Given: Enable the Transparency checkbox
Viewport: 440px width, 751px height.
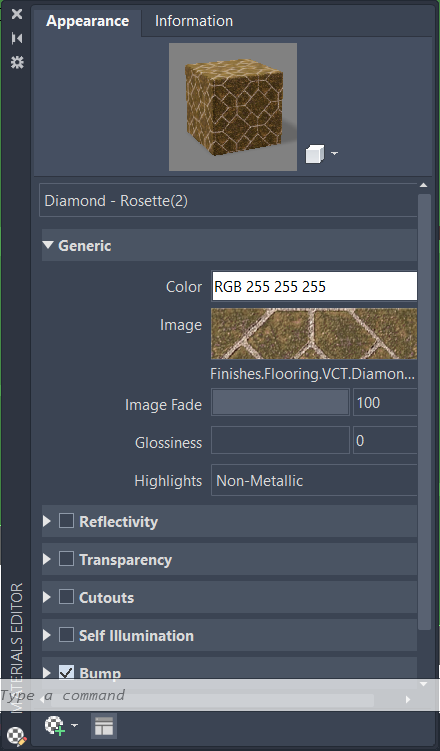Looking at the screenshot, I should pyautogui.click(x=66, y=558).
